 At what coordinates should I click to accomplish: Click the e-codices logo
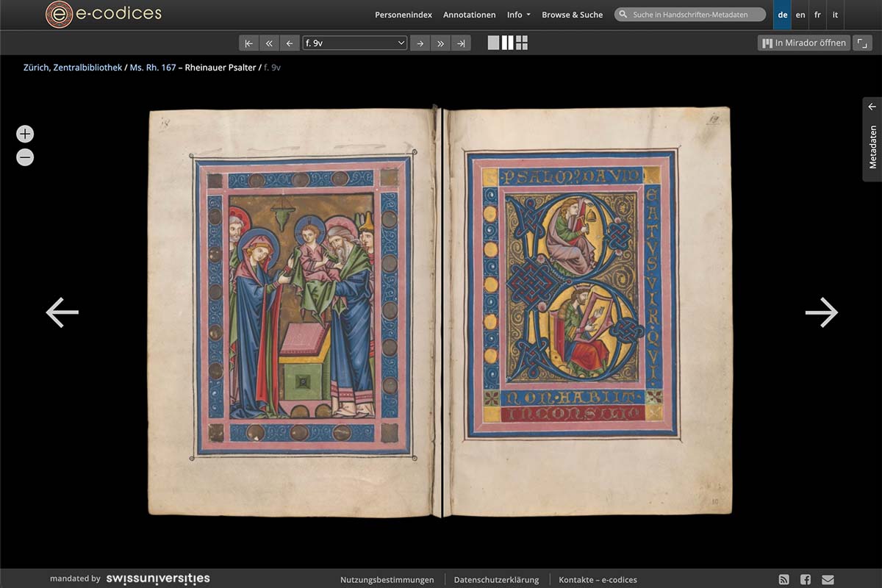104,14
